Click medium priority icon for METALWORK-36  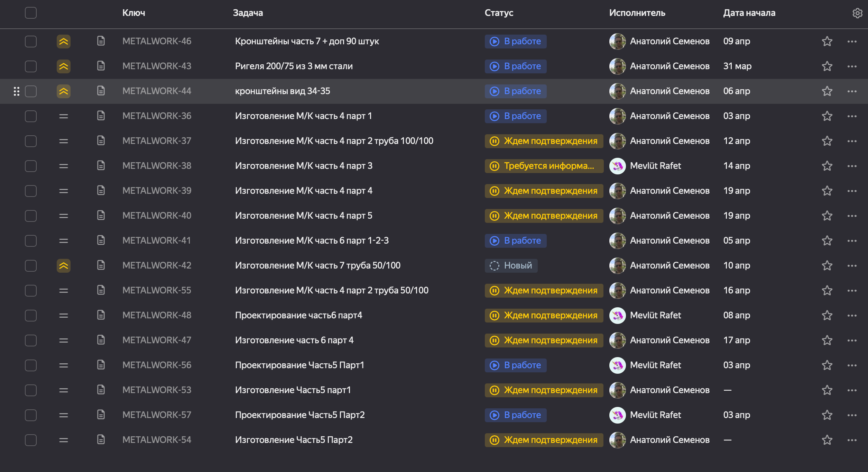click(64, 116)
